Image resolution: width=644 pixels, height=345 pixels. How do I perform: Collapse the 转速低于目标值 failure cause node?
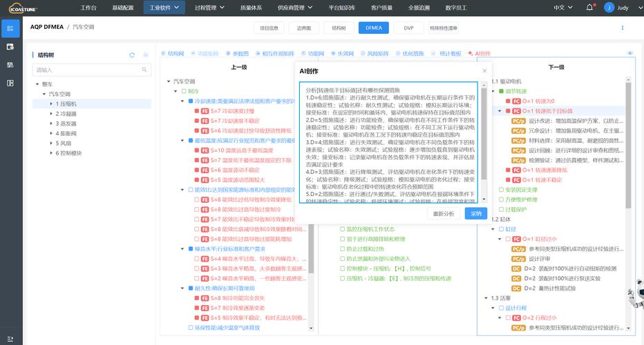click(x=500, y=111)
